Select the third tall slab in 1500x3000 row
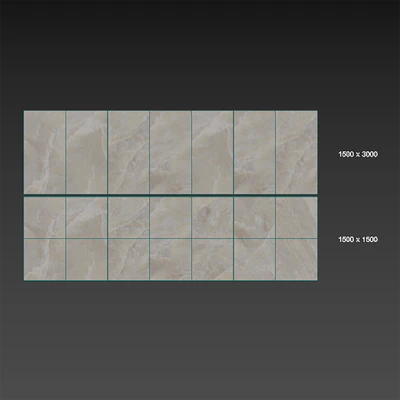This screenshot has height=400, width=400. point(128,152)
